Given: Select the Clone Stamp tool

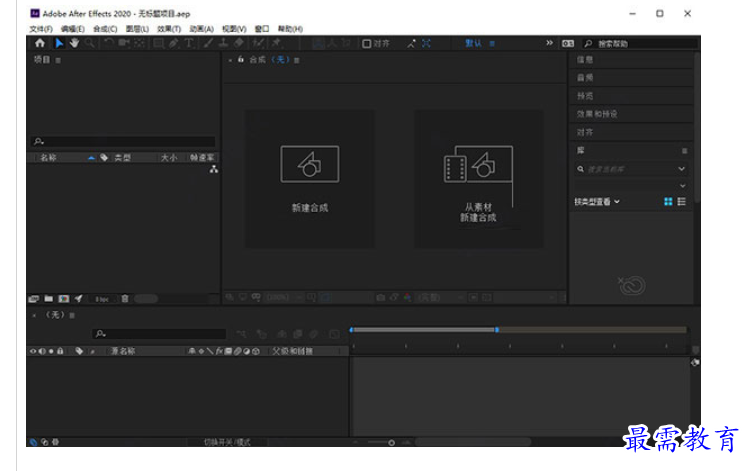Looking at the screenshot, I should point(223,43).
